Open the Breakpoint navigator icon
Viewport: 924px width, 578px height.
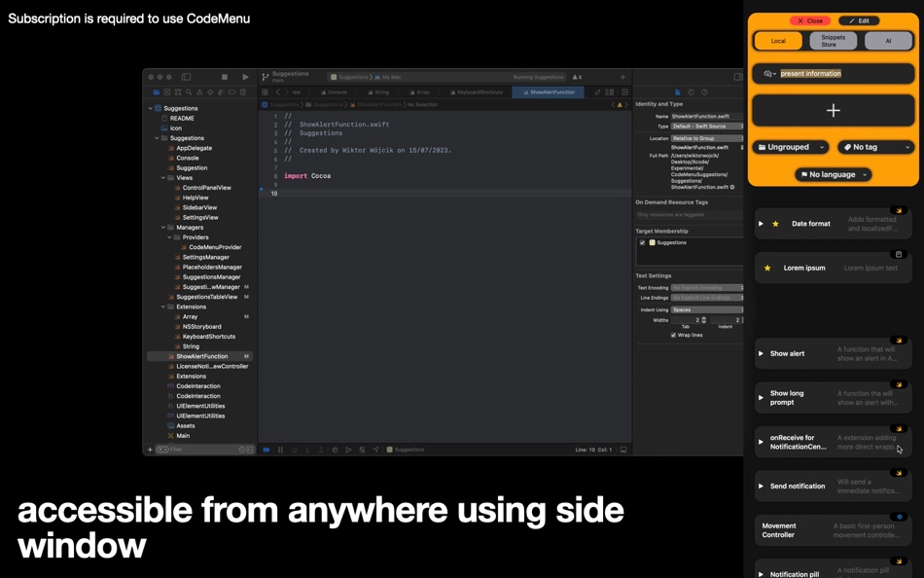[x=231, y=92]
